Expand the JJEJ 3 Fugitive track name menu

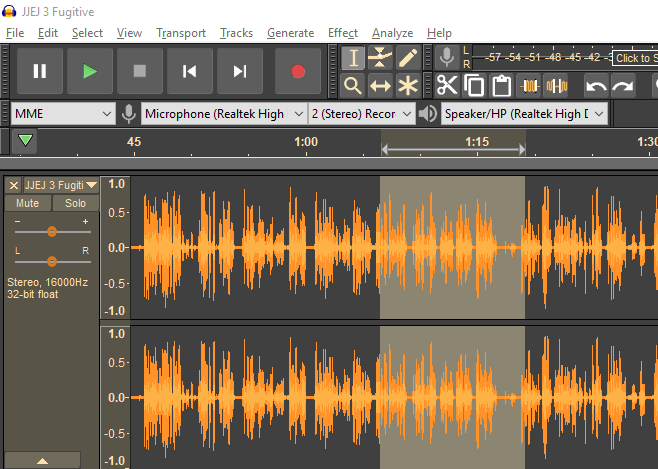pos(60,185)
